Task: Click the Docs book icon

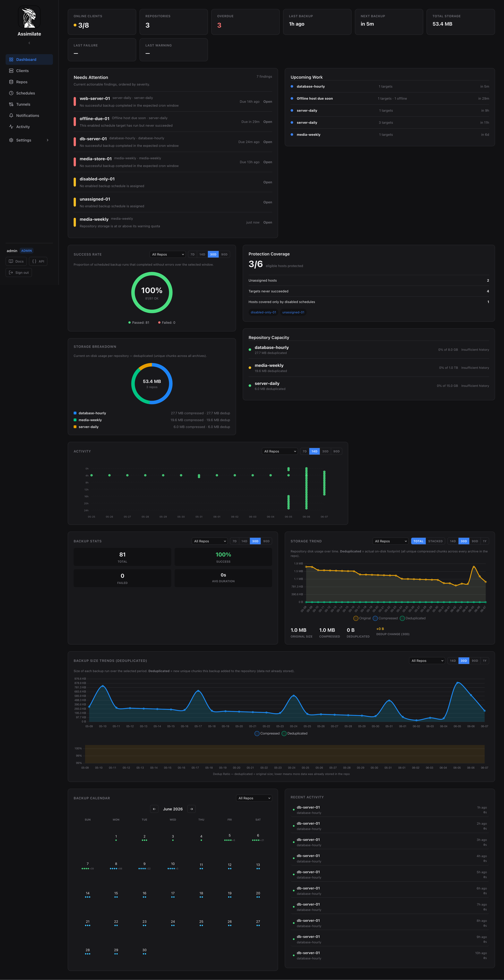Action: click(11, 261)
